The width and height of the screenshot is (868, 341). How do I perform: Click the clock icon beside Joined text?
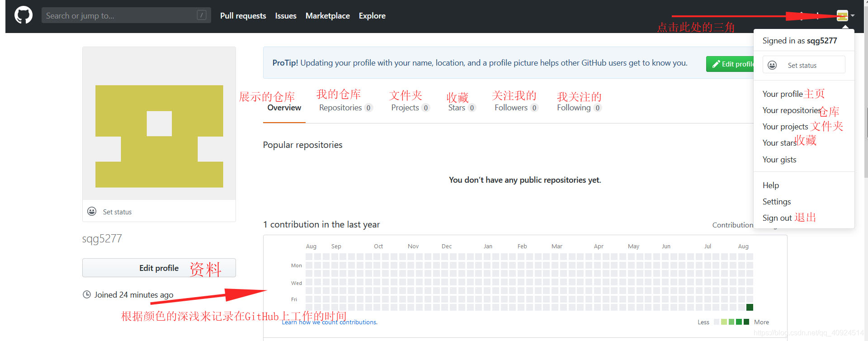(87, 294)
